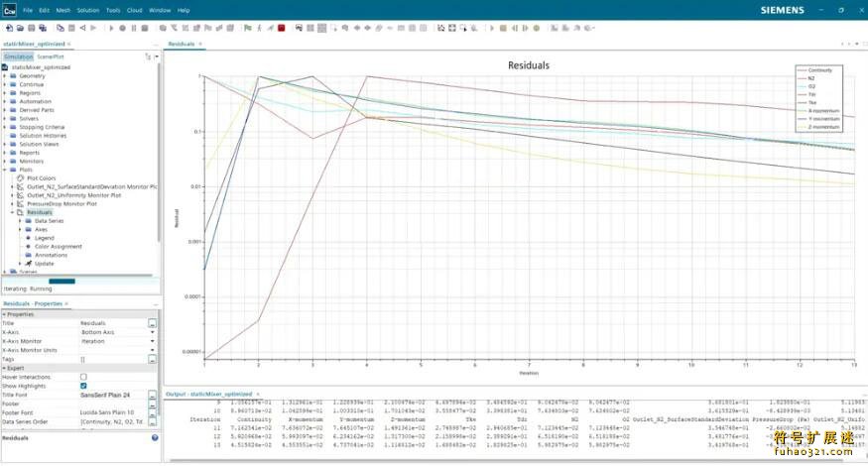Click the Open file folder toolbar icon
This screenshot has width=868, height=466.
[x=20, y=28]
